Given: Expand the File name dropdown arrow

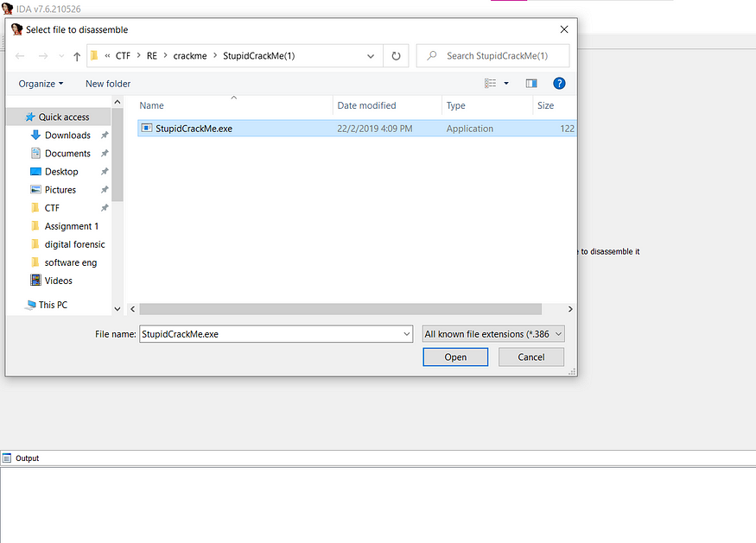Looking at the screenshot, I should pyautogui.click(x=406, y=334).
